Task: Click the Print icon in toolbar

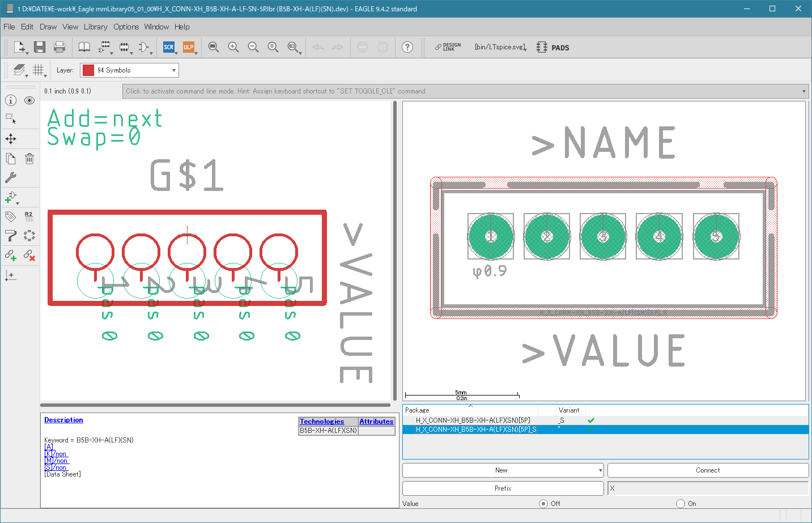Action: point(59,47)
